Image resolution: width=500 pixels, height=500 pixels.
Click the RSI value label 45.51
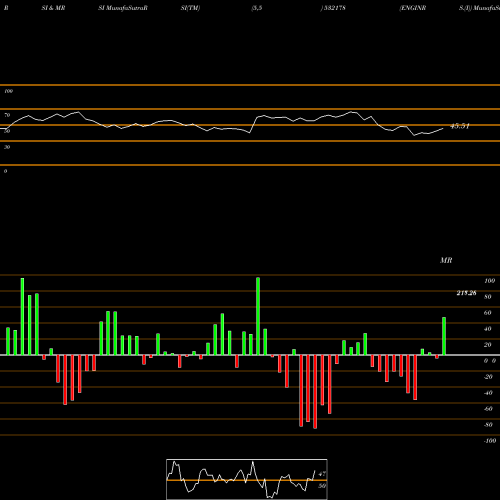tap(460, 126)
